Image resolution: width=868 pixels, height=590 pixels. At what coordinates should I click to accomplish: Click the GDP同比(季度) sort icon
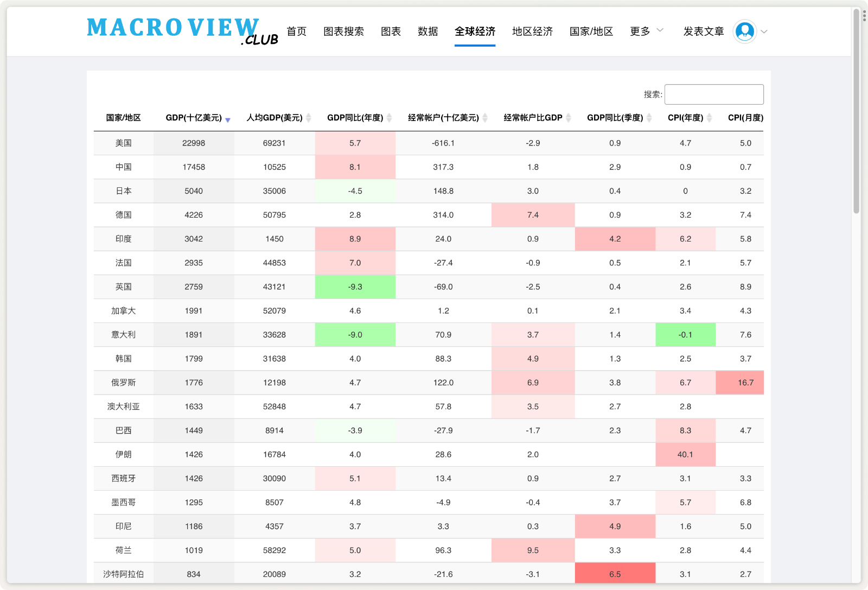[649, 117]
